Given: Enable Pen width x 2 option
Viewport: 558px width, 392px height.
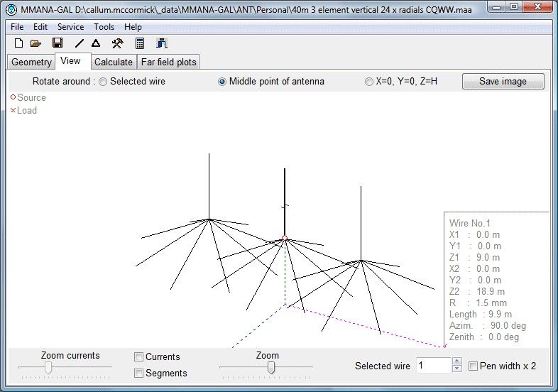Looking at the screenshot, I should pos(474,366).
